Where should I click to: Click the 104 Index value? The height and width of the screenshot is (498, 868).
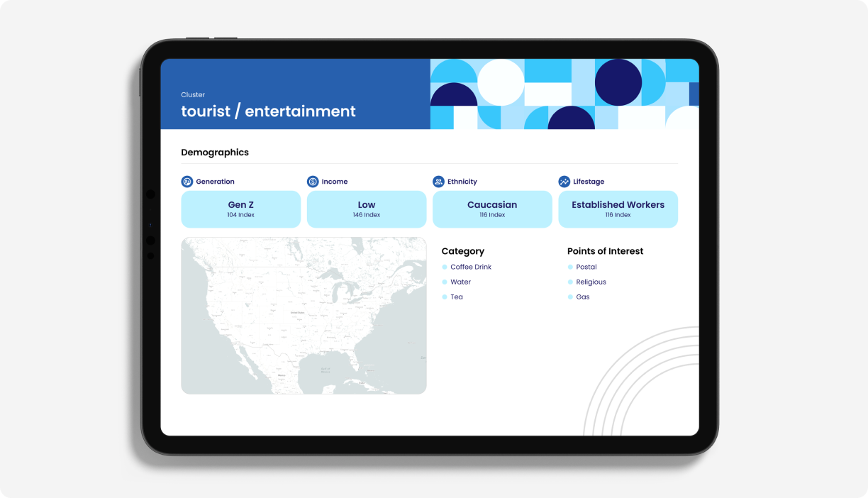click(241, 215)
